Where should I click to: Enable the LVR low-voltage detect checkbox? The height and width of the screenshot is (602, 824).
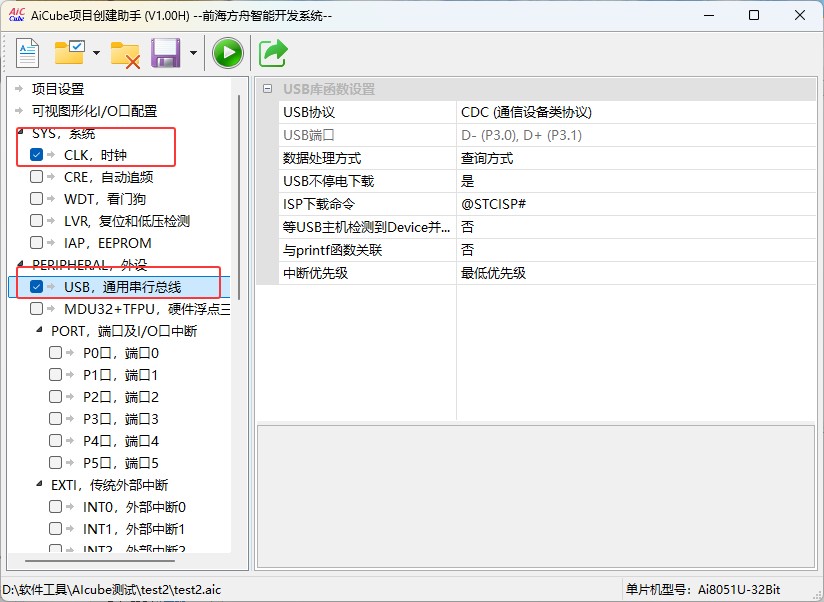tap(36, 221)
